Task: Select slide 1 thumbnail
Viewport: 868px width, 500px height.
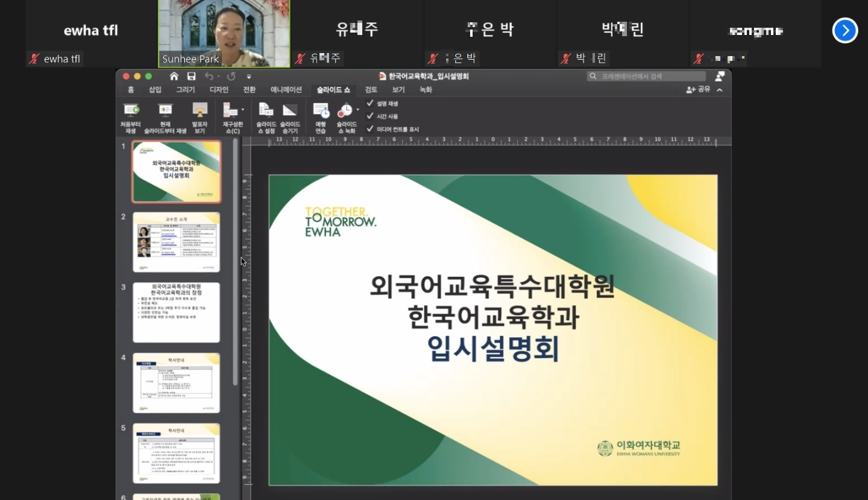Action: point(177,172)
